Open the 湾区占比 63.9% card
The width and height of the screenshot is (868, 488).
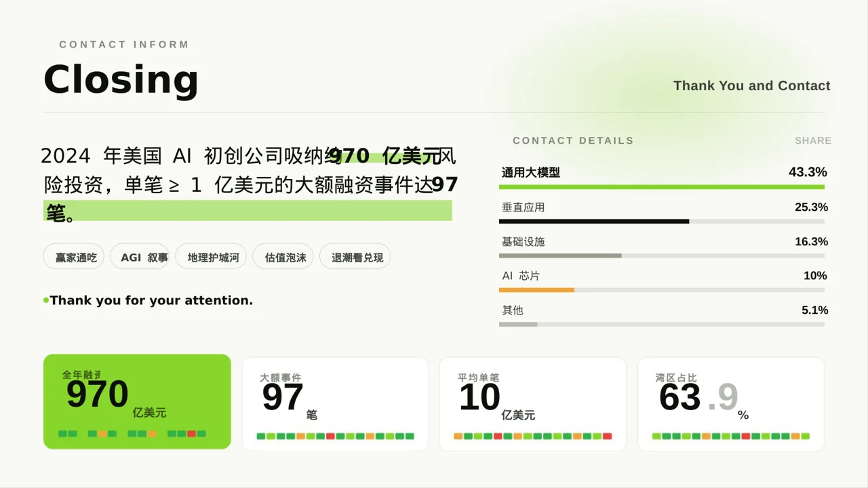[731, 404]
